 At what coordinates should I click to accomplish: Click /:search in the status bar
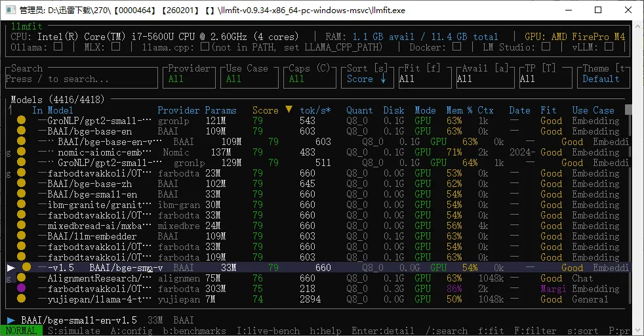tap(446, 331)
